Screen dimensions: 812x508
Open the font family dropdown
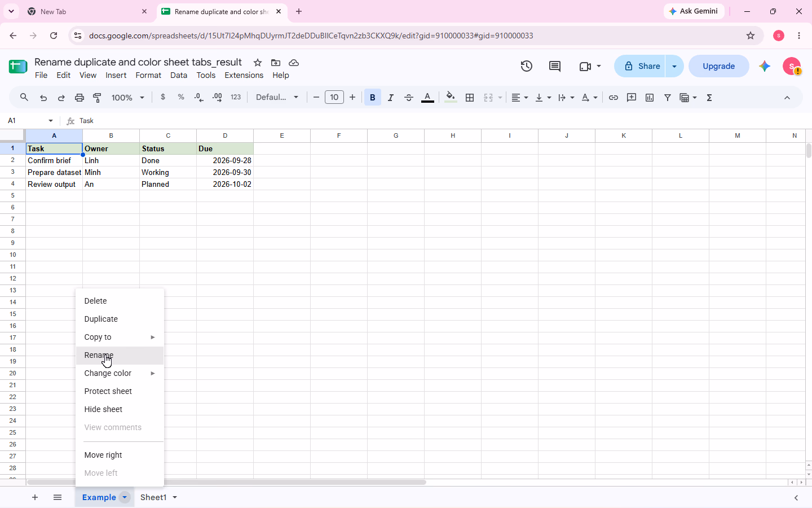pyautogui.click(x=277, y=97)
